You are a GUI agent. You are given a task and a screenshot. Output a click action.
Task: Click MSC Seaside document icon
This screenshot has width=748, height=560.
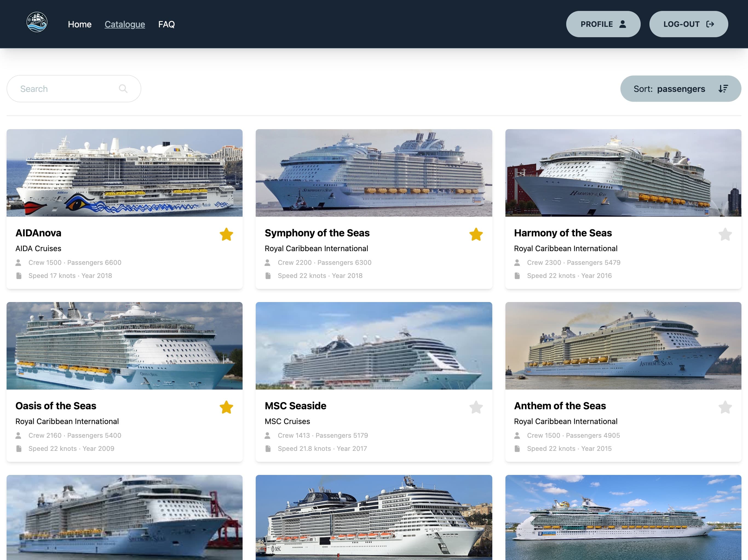coord(268,448)
